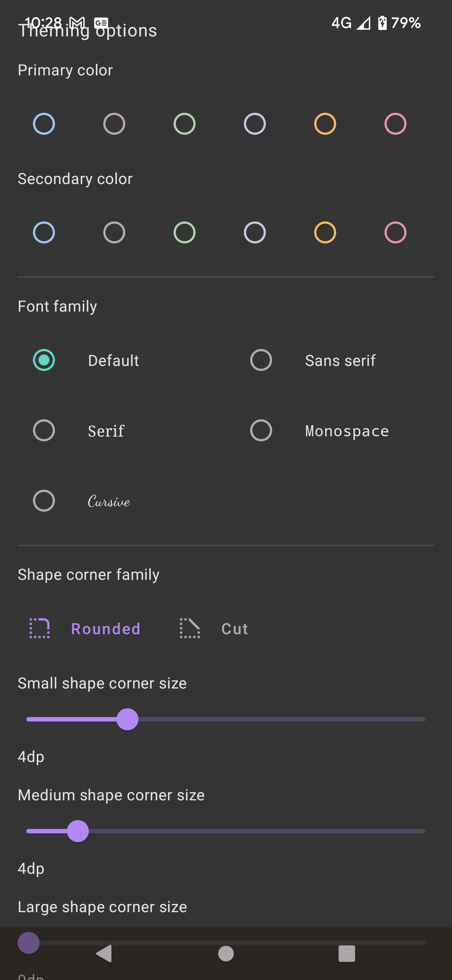
Task: Click the Rounded shape label
Action: 106,629
